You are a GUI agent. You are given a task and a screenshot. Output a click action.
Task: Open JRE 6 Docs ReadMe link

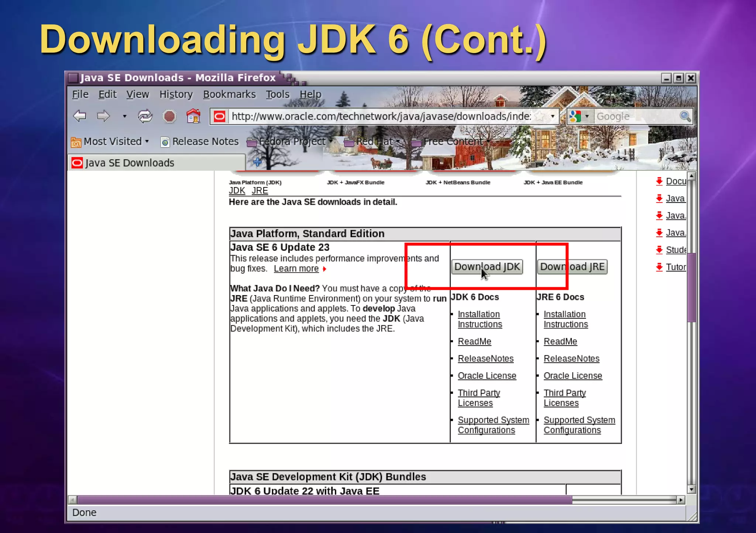point(560,342)
